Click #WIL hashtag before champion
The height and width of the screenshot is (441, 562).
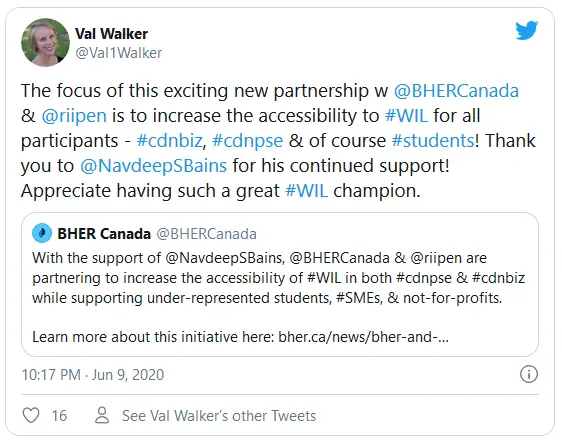coord(306,191)
